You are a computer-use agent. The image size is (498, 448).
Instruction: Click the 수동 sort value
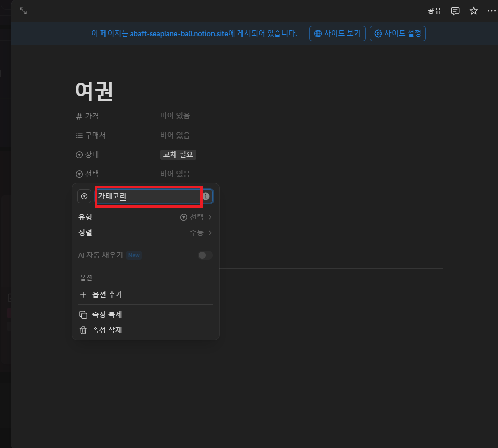(x=197, y=233)
